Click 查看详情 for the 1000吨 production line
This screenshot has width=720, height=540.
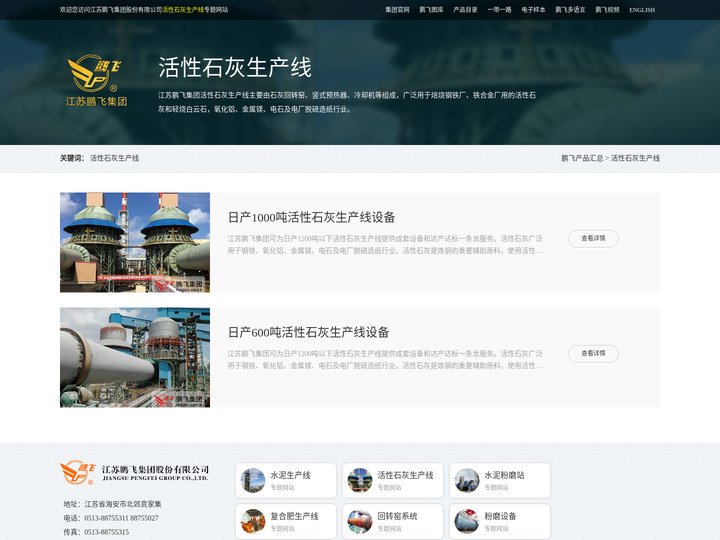593,238
